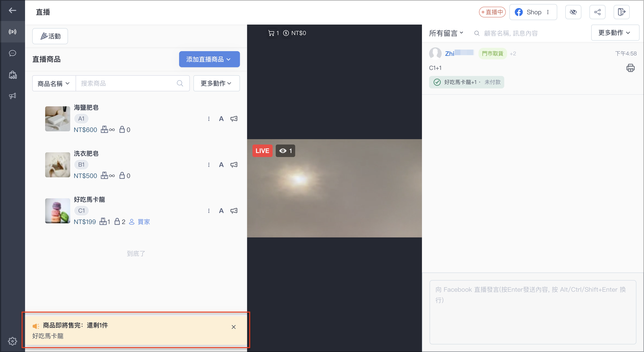
Task: Click the exit live room icon
Action: point(621,12)
